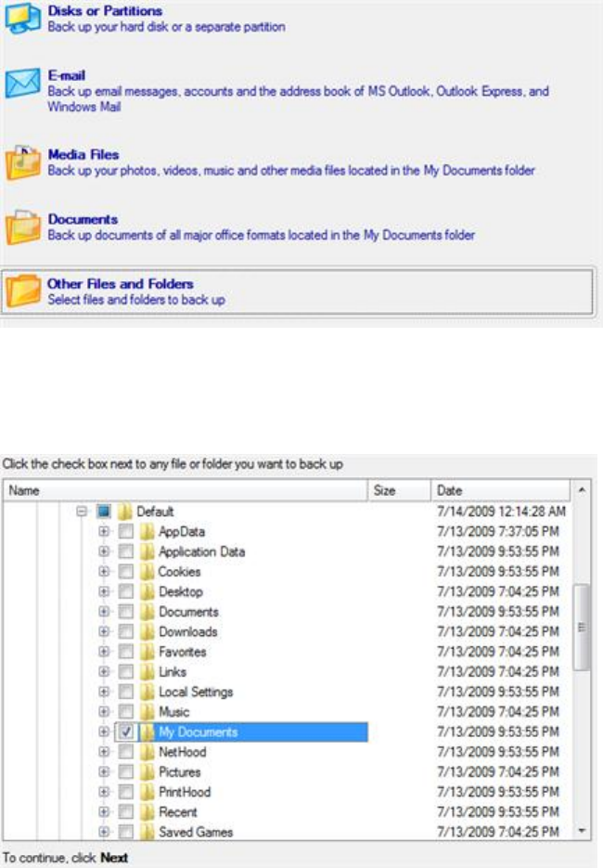Viewport: 603px width, 868px height.
Task: Click the Documents backup folder icon
Action: point(22,227)
